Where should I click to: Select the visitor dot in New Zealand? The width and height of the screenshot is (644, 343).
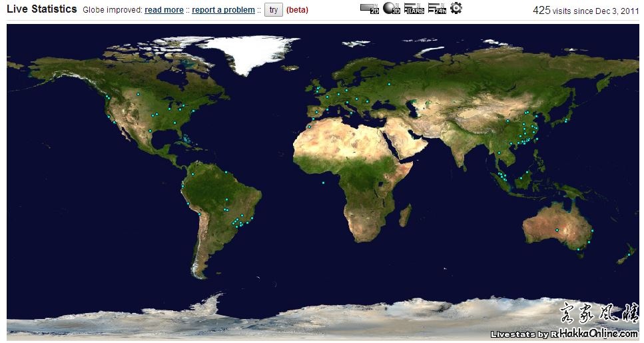(629, 254)
